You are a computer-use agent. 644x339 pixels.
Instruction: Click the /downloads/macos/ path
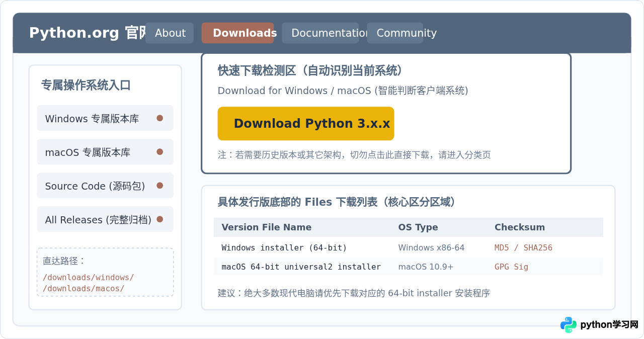coord(84,288)
